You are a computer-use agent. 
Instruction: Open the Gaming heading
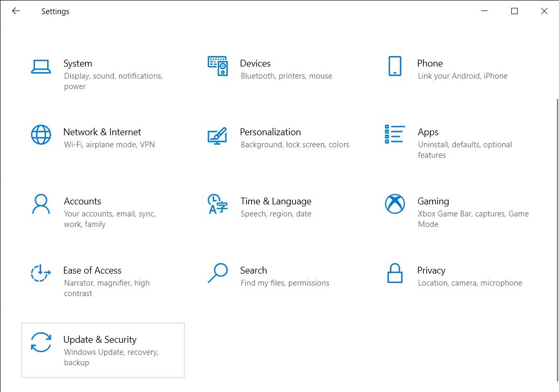pyautogui.click(x=433, y=202)
